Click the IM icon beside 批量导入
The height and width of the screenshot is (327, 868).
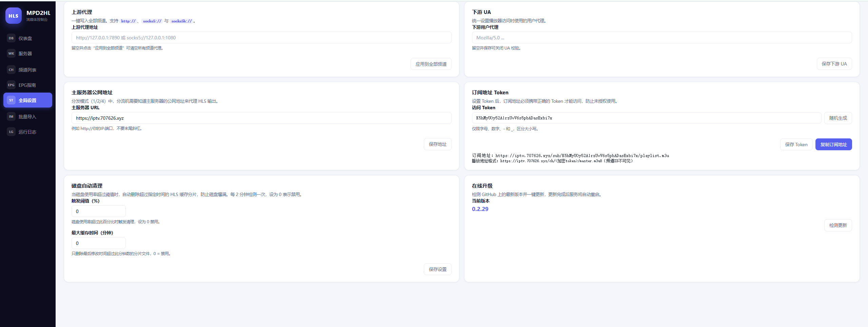point(11,117)
